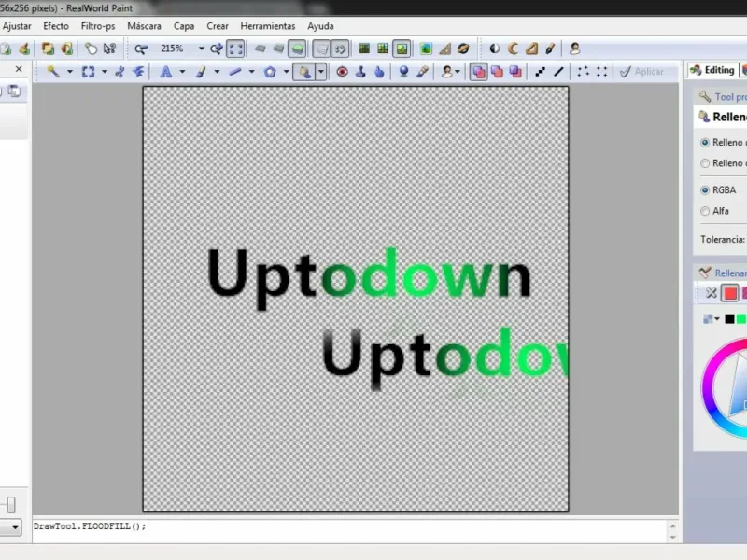This screenshot has width=747, height=560.
Task: Close the left side panel with X
Action: [19, 69]
